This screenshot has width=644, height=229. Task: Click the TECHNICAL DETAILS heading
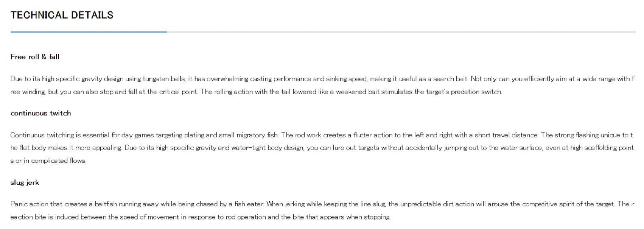pos(62,15)
